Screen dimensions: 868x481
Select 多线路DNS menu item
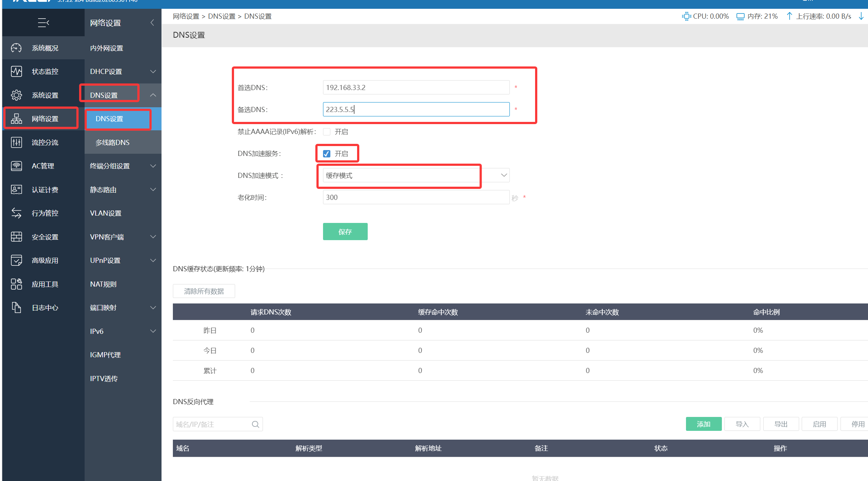pyautogui.click(x=112, y=142)
